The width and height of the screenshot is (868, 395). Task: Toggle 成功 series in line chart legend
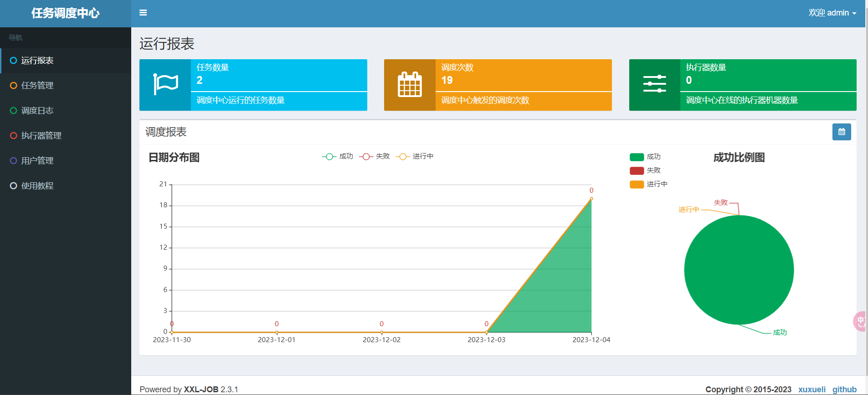pyautogui.click(x=338, y=156)
